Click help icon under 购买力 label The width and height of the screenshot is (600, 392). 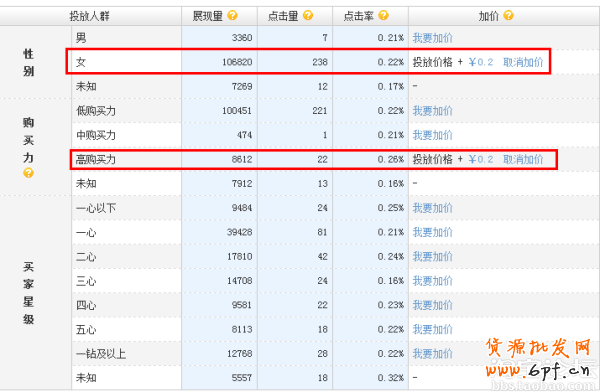pos(28,173)
